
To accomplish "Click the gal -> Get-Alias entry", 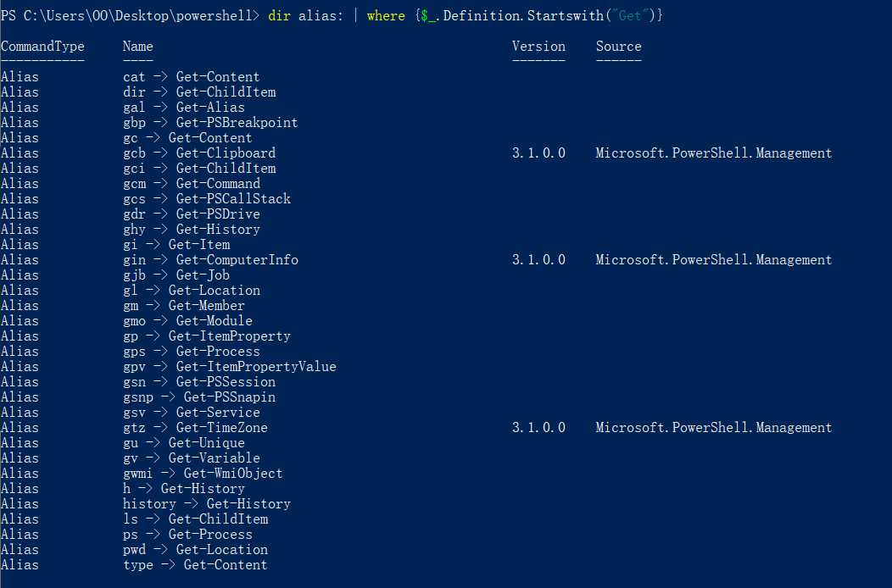I will (x=184, y=108).
